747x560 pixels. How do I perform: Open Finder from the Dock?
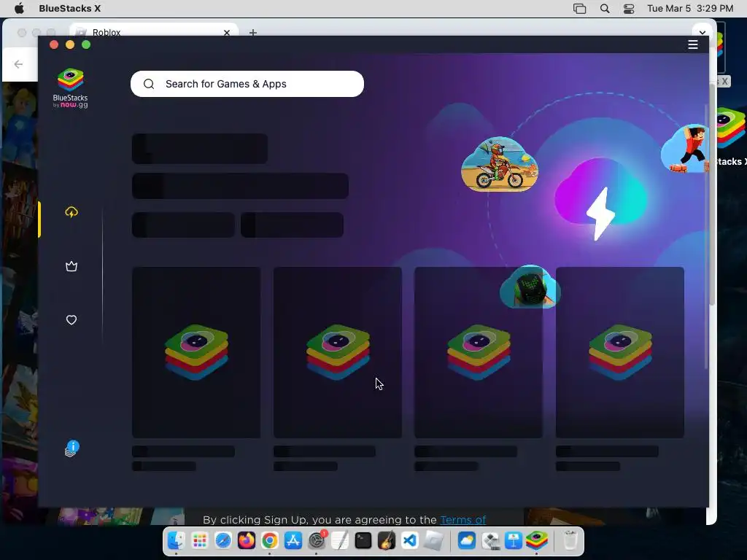(x=177, y=540)
